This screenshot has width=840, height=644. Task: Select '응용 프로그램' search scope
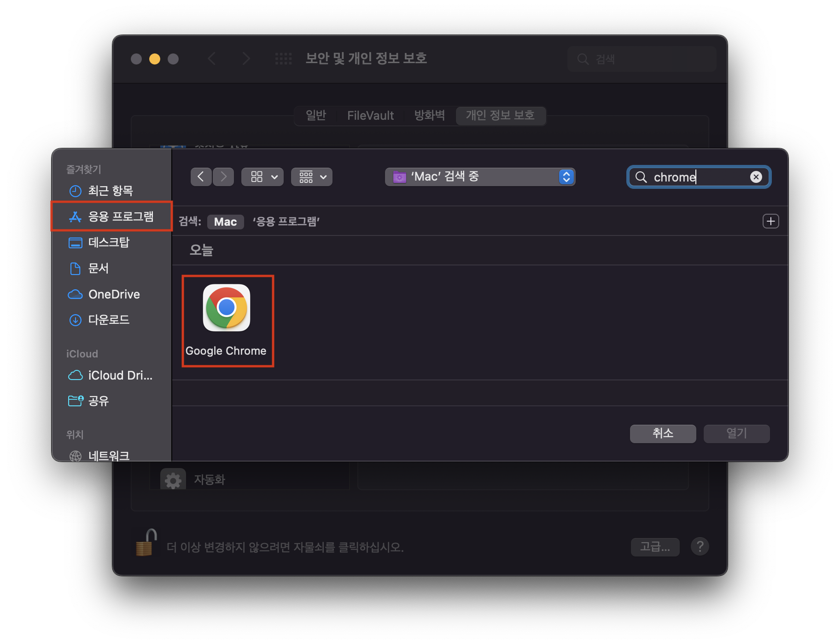point(286,222)
